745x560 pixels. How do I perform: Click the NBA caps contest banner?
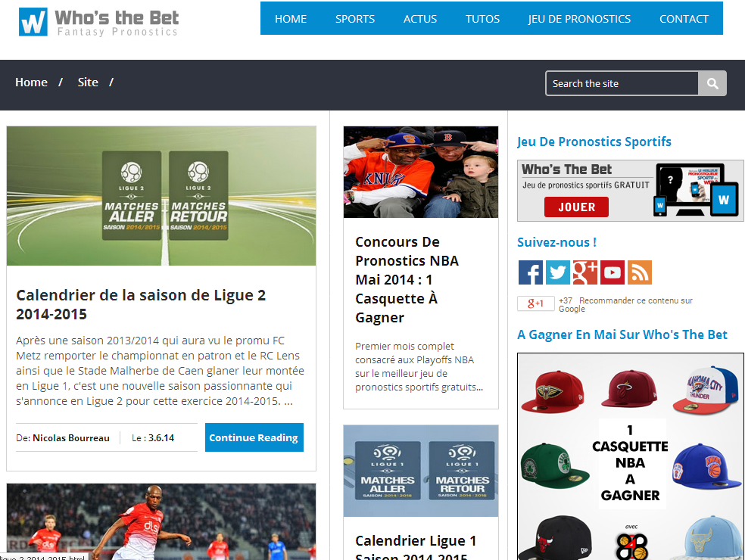tap(631, 456)
